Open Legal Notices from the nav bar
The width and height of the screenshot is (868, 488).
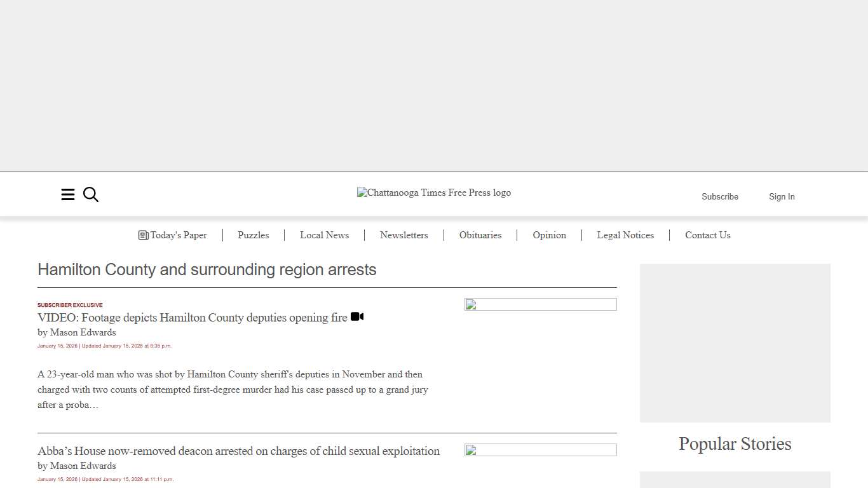coord(625,235)
